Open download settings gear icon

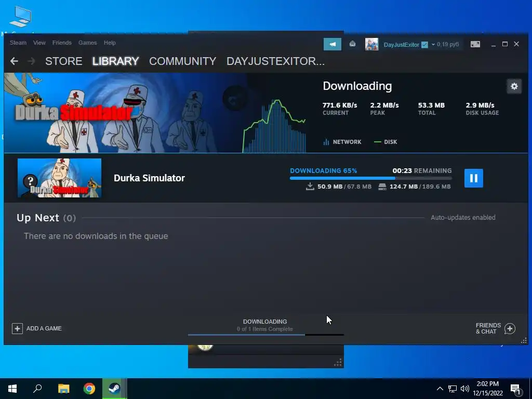tap(514, 86)
